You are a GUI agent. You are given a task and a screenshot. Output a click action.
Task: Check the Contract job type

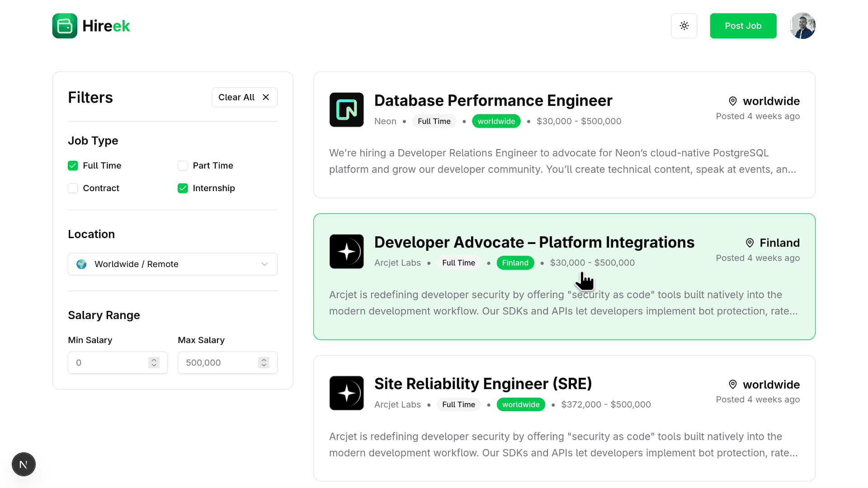(73, 188)
